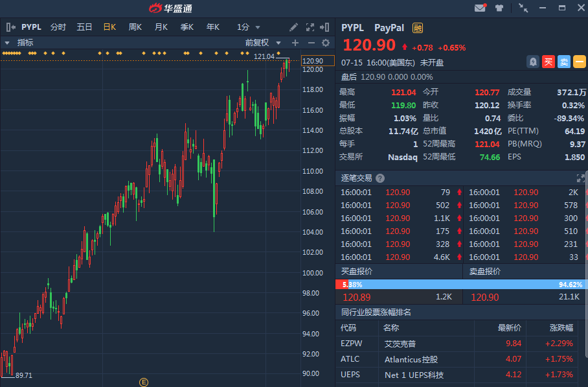Open help for 逐笔交易

tap(380, 178)
